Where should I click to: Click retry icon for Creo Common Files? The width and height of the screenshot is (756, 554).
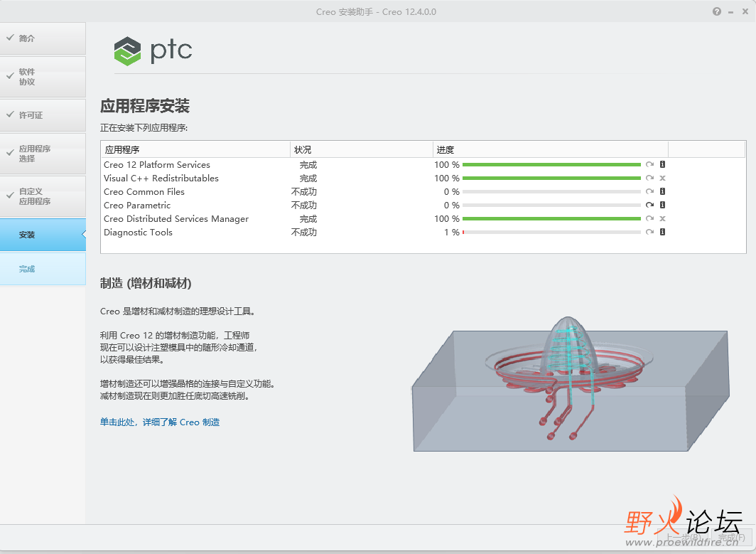pyautogui.click(x=649, y=191)
